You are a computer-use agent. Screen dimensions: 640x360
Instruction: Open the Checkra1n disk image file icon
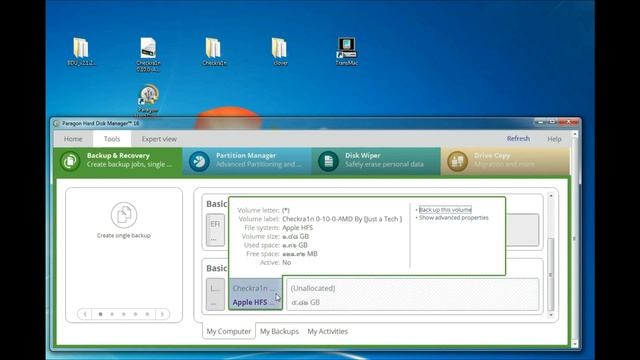[148, 54]
